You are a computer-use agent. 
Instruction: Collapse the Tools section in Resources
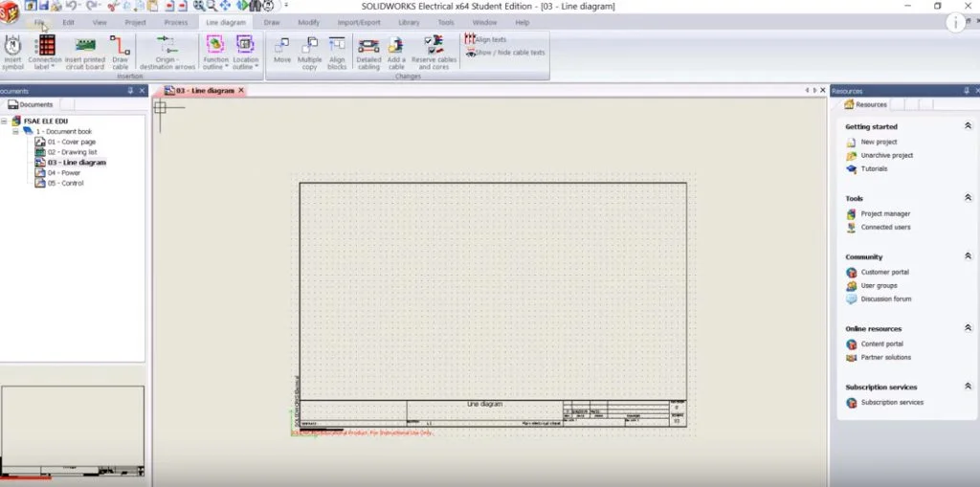click(x=969, y=197)
